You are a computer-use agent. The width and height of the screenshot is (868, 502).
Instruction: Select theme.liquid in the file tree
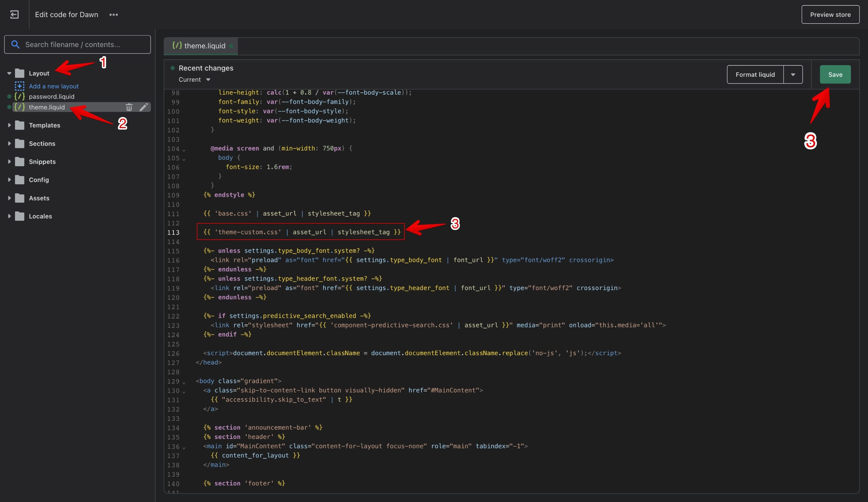click(47, 107)
